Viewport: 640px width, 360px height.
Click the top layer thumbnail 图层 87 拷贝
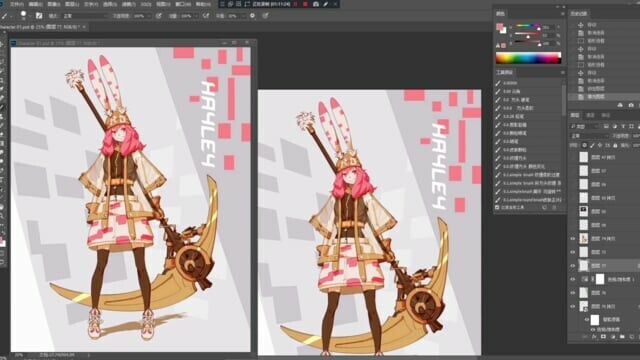pyautogui.click(x=584, y=157)
